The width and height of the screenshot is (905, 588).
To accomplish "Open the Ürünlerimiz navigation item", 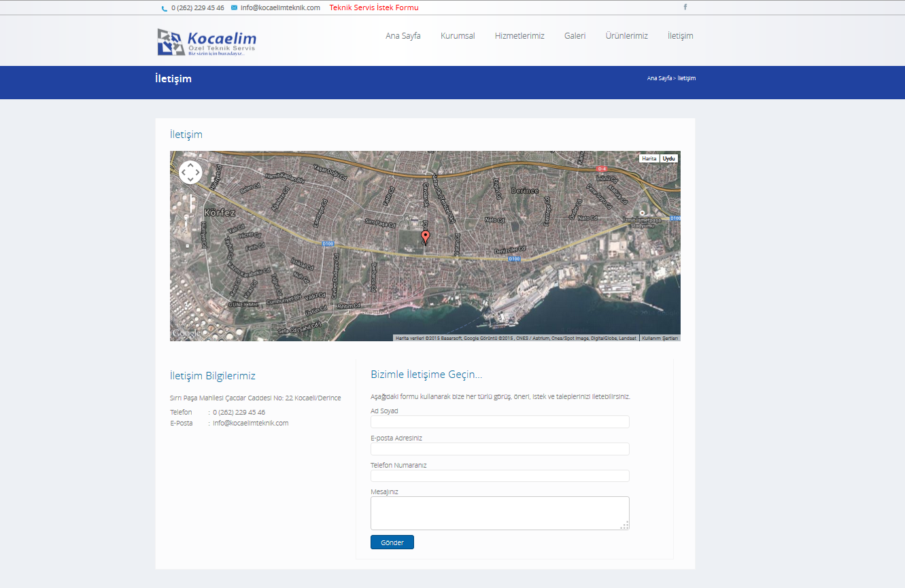I will pyautogui.click(x=626, y=36).
